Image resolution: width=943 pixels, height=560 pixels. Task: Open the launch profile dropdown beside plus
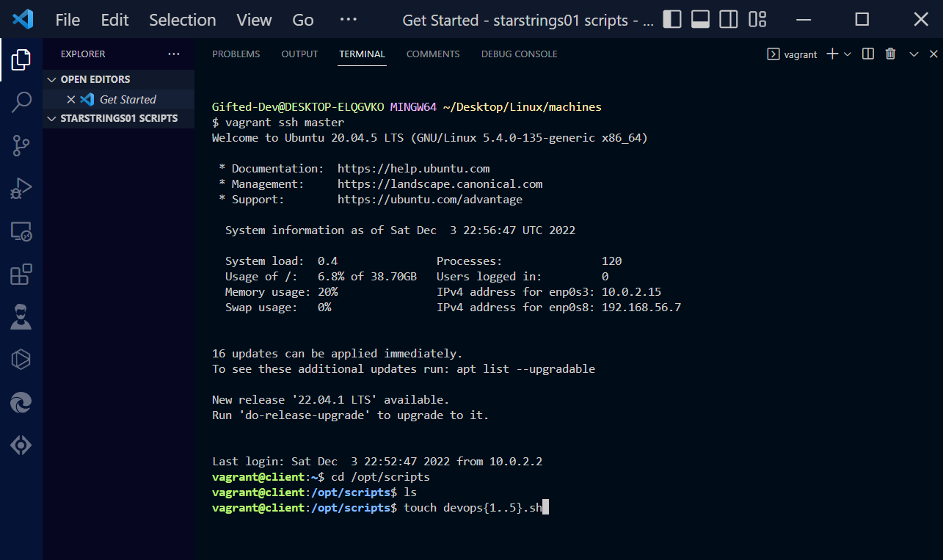click(848, 54)
